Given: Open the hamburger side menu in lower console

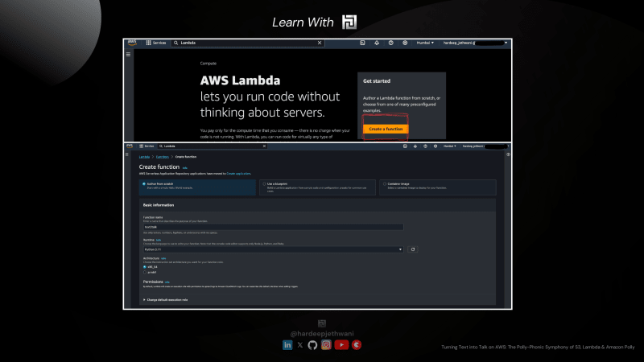Looking at the screenshot, I should click(127, 154).
